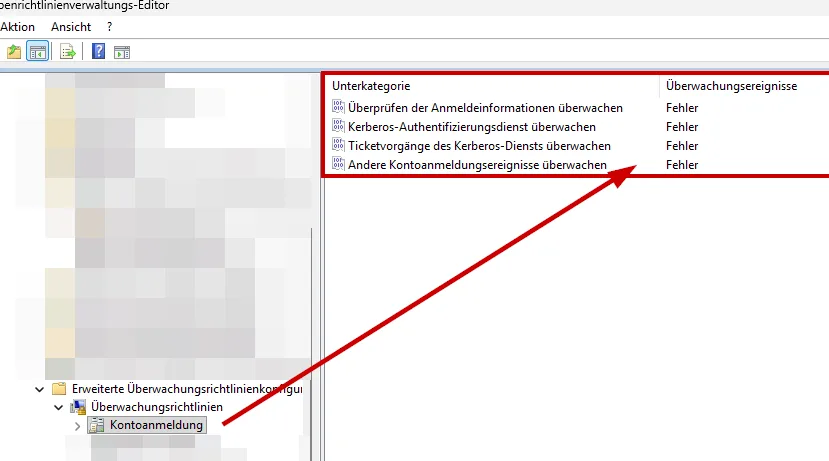
Task: Collapse the Überwachungsrichtlinien tree node
Action: click(59, 407)
